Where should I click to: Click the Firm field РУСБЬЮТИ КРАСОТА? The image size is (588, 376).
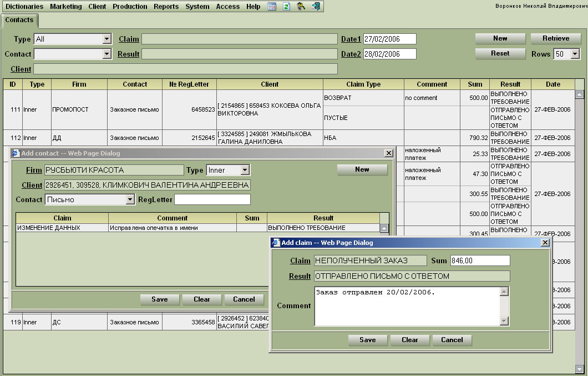[114, 170]
